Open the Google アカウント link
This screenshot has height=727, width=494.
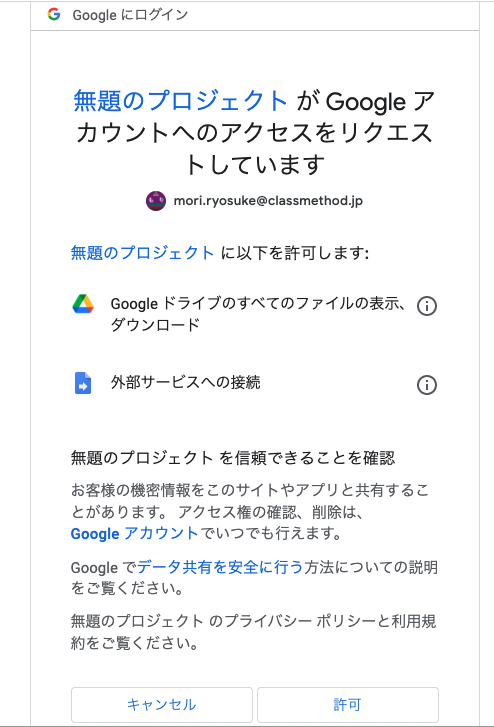click(135, 533)
